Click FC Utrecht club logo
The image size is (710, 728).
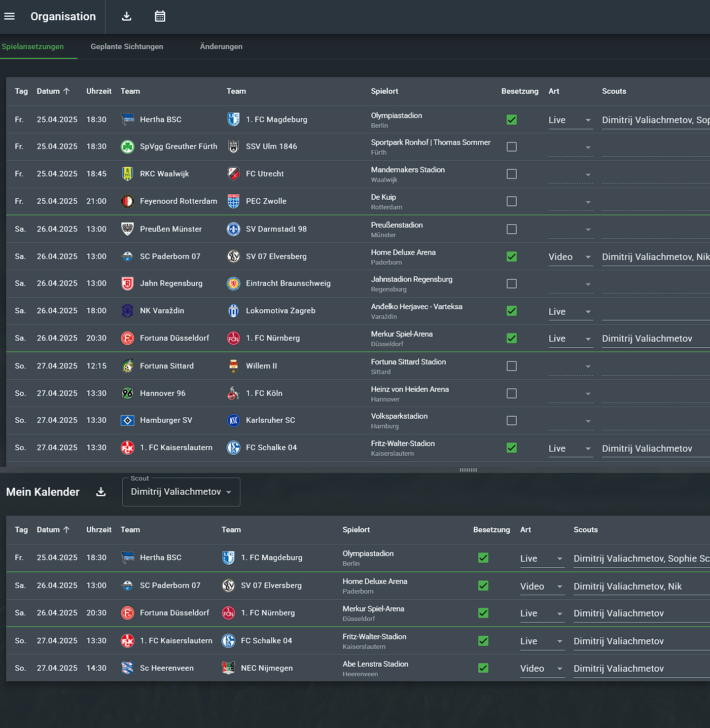[233, 174]
